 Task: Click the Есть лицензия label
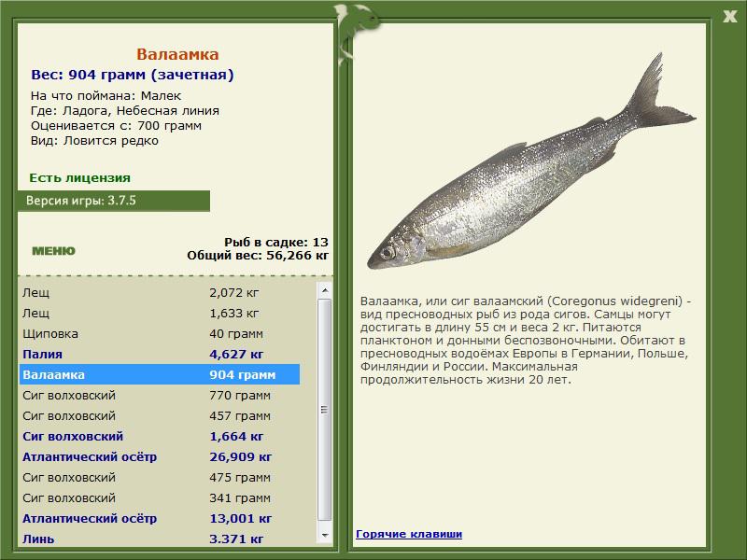coord(79,177)
